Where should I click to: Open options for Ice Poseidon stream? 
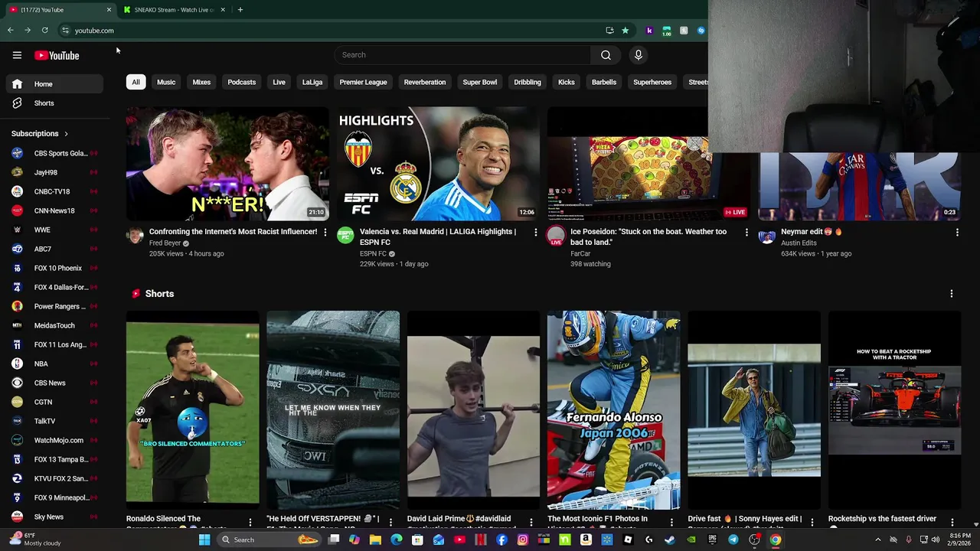pos(746,232)
